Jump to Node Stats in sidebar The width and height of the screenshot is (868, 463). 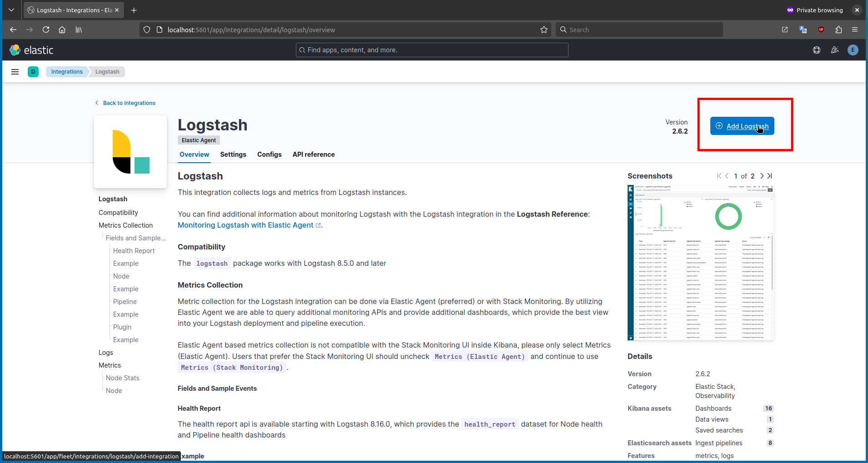122,378
